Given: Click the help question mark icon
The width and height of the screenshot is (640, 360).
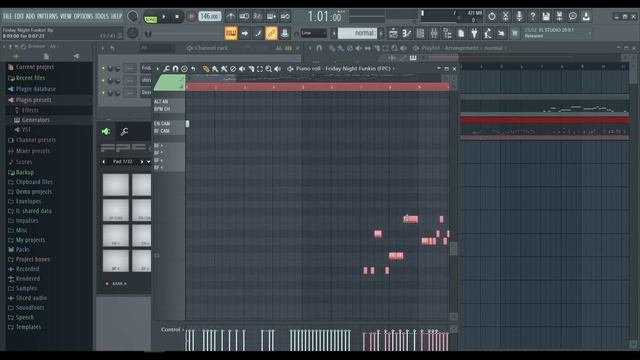Looking at the screenshot, I should click(x=532, y=16).
